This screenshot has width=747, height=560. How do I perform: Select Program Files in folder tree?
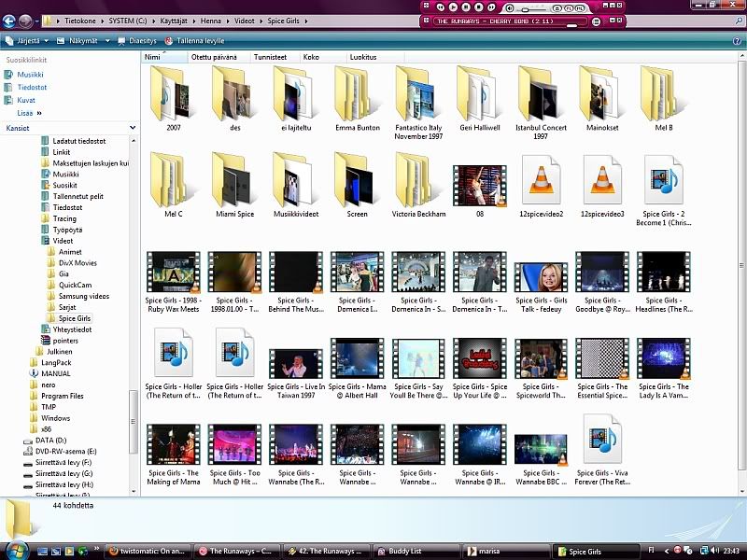[x=62, y=396]
